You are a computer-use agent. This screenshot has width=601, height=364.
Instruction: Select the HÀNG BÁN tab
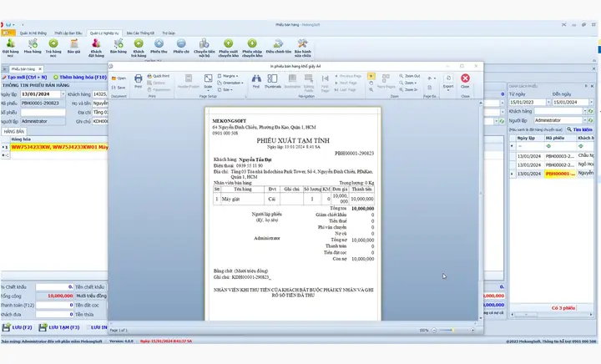[x=14, y=131]
